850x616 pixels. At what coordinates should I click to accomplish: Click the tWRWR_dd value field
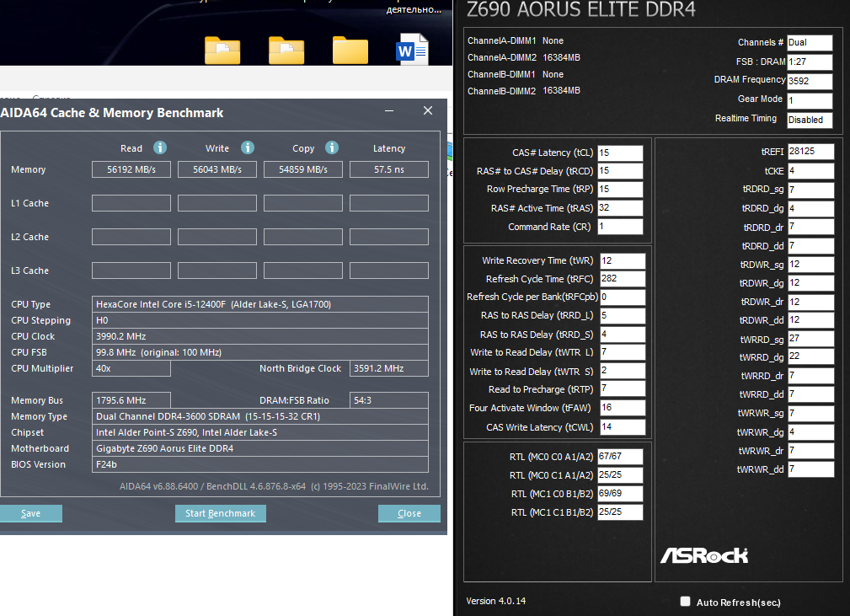(811, 469)
